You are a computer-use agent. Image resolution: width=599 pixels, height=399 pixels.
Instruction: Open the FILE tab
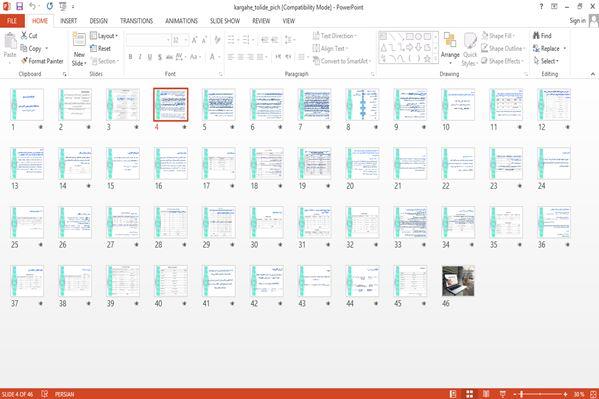(x=12, y=21)
